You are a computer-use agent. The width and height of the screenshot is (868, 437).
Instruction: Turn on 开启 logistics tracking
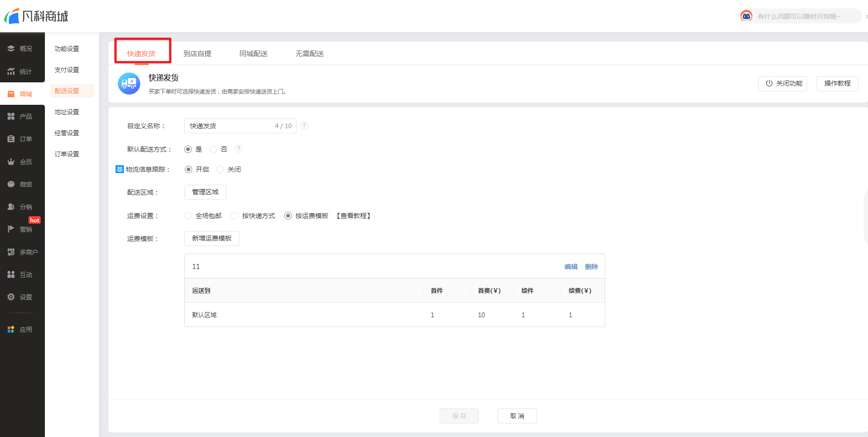point(188,169)
